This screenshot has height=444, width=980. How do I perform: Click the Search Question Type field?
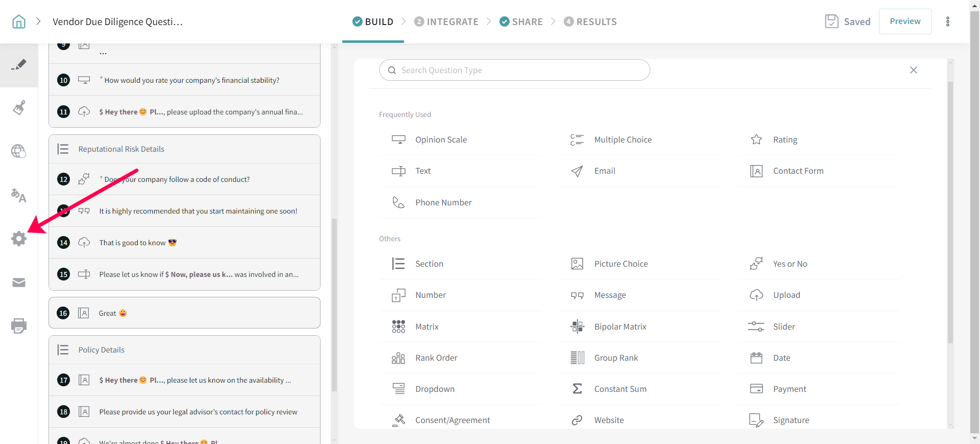tap(514, 70)
